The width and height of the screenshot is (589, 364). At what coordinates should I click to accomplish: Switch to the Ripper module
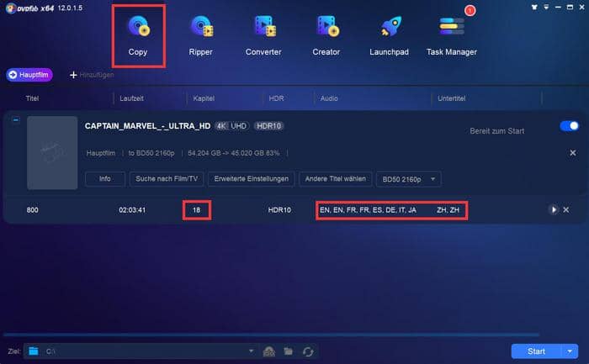pyautogui.click(x=200, y=36)
